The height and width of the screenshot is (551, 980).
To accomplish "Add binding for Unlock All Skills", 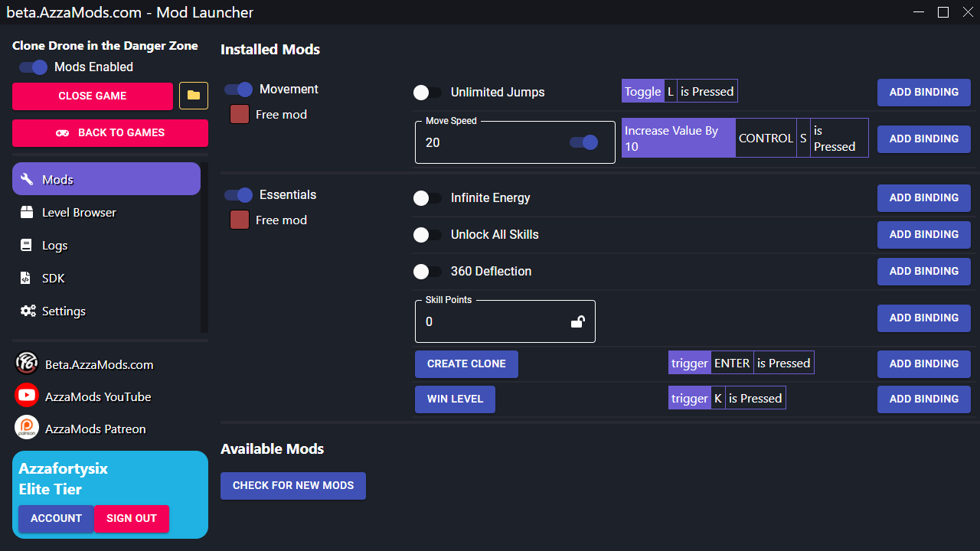I will click(x=924, y=234).
